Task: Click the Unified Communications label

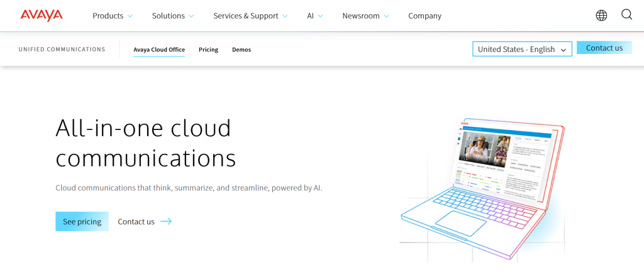Action: point(62,49)
